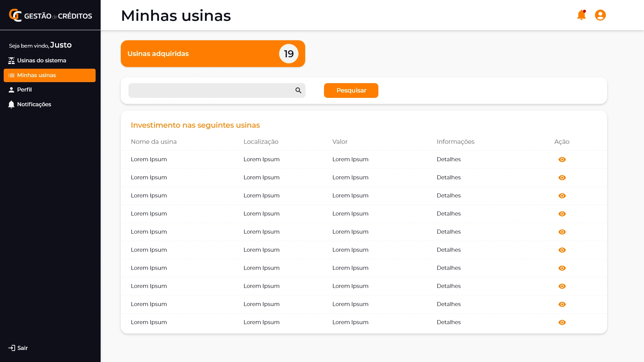Open Usinas do sistema sidebar item

click(x=41, y=61)
